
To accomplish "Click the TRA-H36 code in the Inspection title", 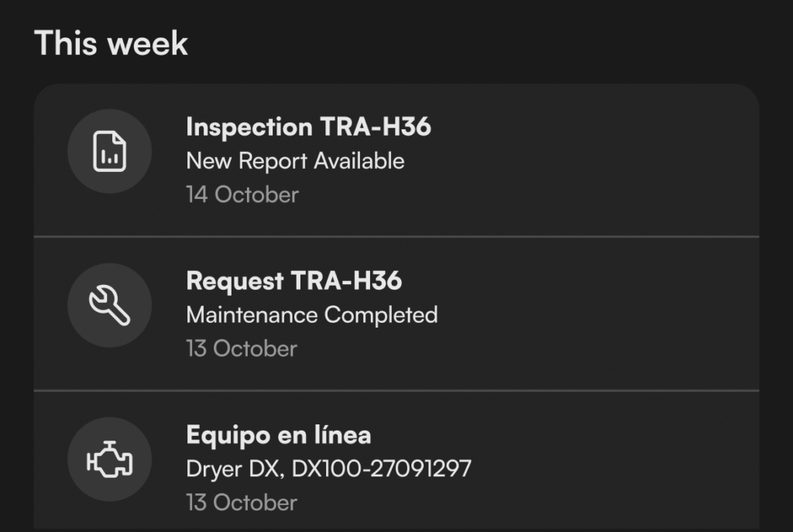I will click(376, 127).
